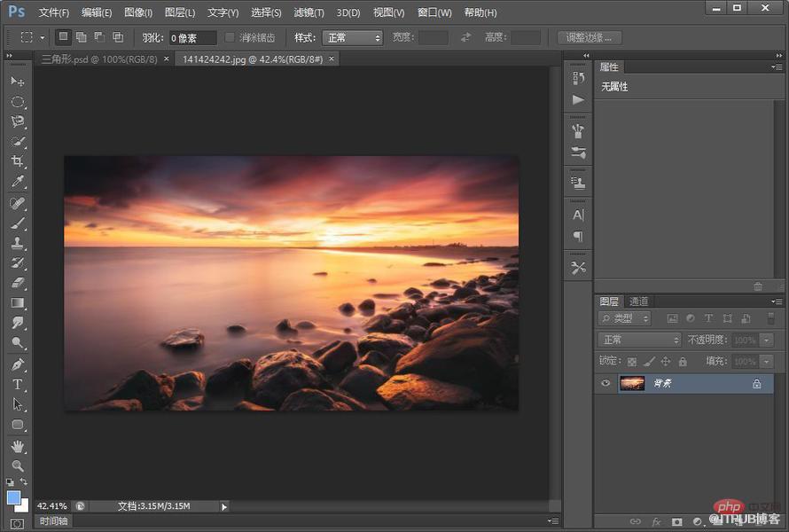Enable Intersect with Selection mode
Image resolution: width=789 pixels, height=532 pixels.
point(118,36)
